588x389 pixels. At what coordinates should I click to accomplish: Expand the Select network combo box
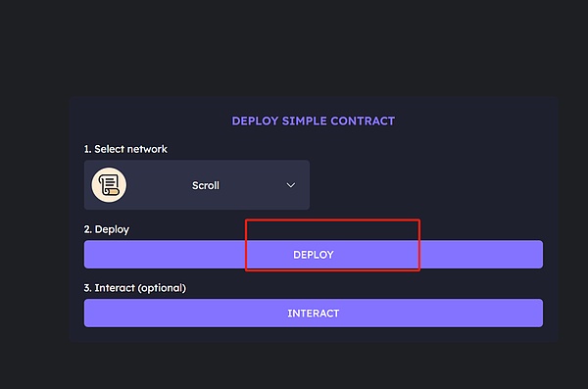pyautogui.click(x=197, y=185)
